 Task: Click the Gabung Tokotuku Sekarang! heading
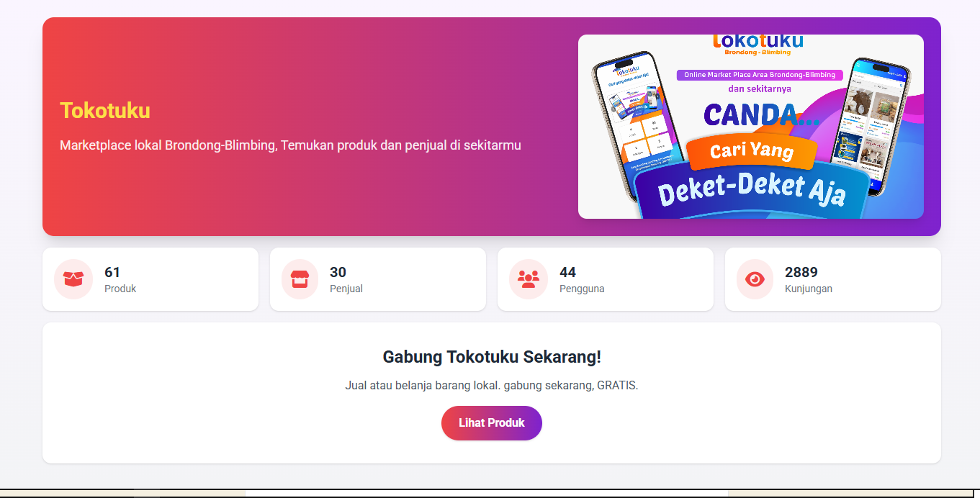click(x=492, y=357)
